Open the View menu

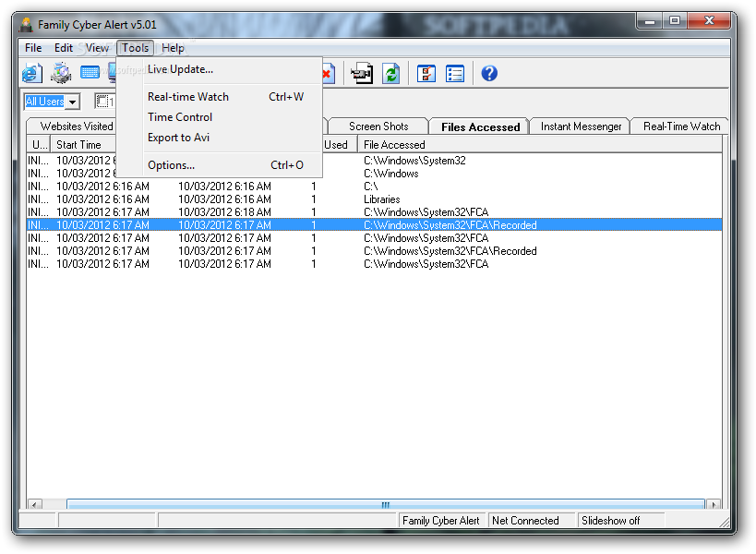[97, 48]
